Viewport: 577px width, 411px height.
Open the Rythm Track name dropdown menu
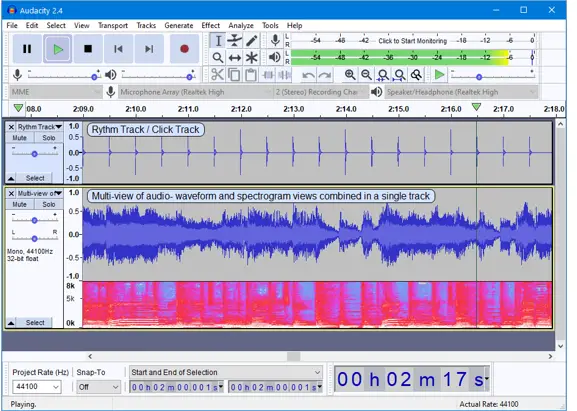pos(40,127)
